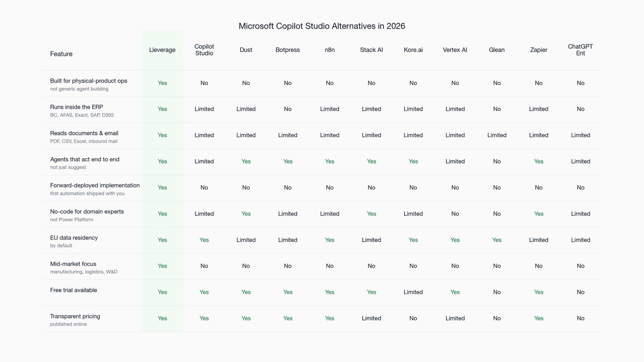
Task: Click Zapier "Yes" in Agents act end to end row
Action: point(539,161)
